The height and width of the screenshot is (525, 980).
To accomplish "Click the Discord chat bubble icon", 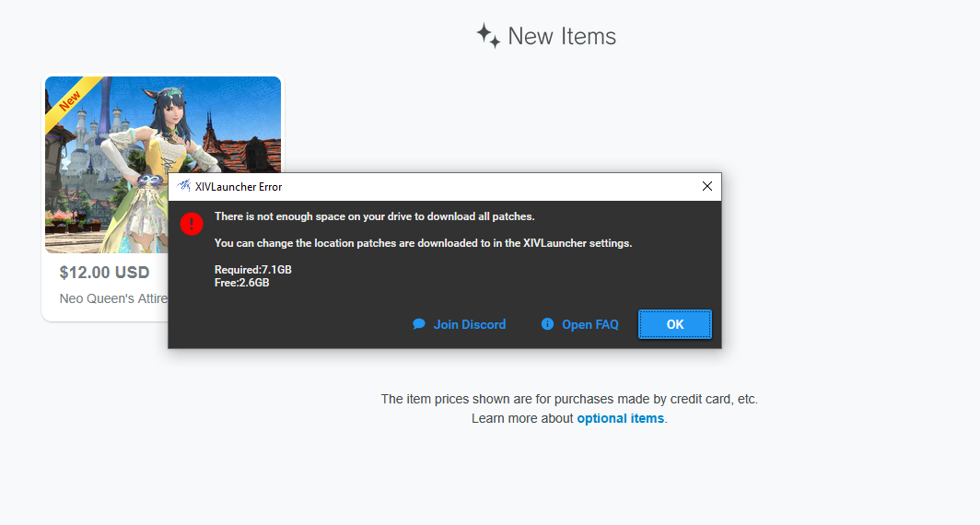I will click(x=419, y=324).
